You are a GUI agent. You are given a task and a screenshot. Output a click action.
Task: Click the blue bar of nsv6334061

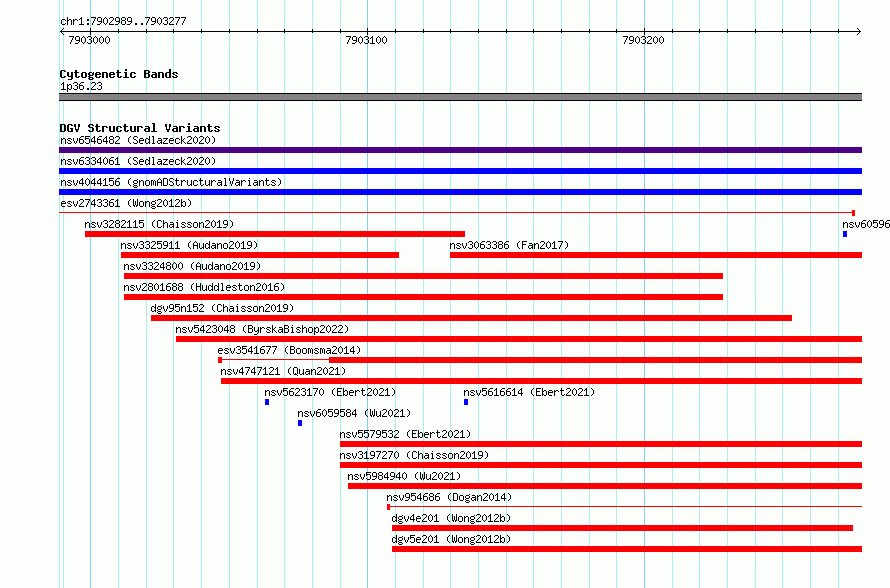[x=460, y=171]
